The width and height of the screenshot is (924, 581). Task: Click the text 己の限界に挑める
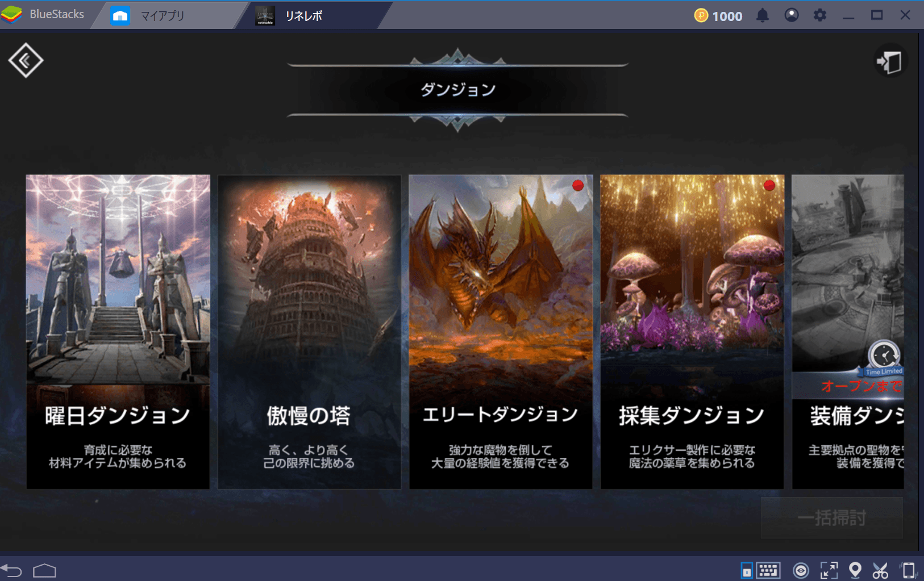coord(309,463)
